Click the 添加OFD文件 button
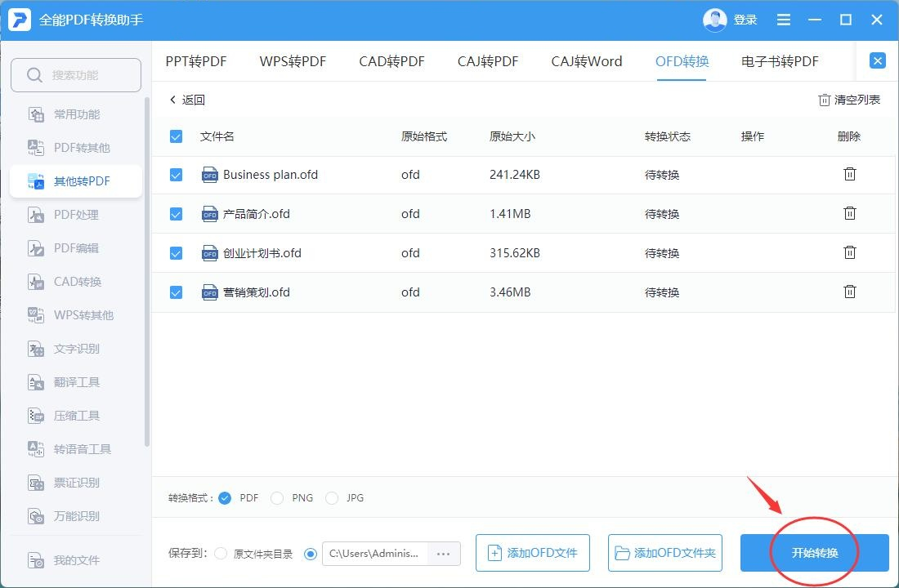This screenshot has height=588, width=899. coord(533,553)
